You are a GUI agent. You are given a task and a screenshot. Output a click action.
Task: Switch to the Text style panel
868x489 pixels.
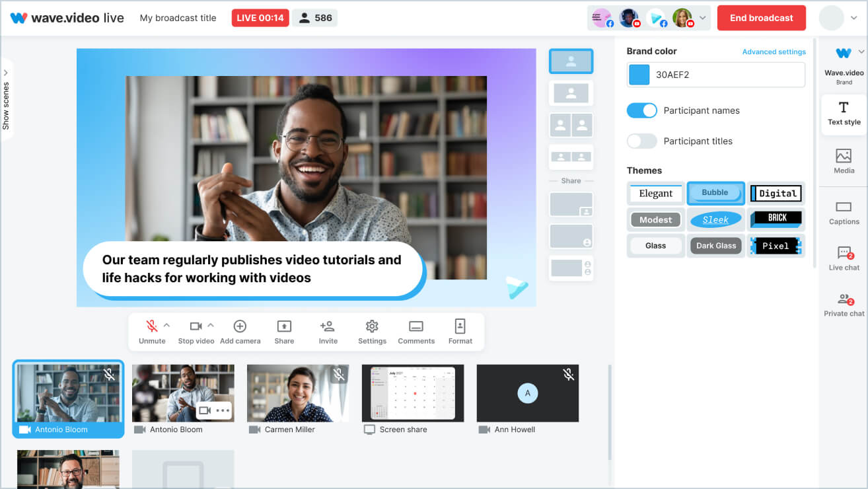point(844,114)
